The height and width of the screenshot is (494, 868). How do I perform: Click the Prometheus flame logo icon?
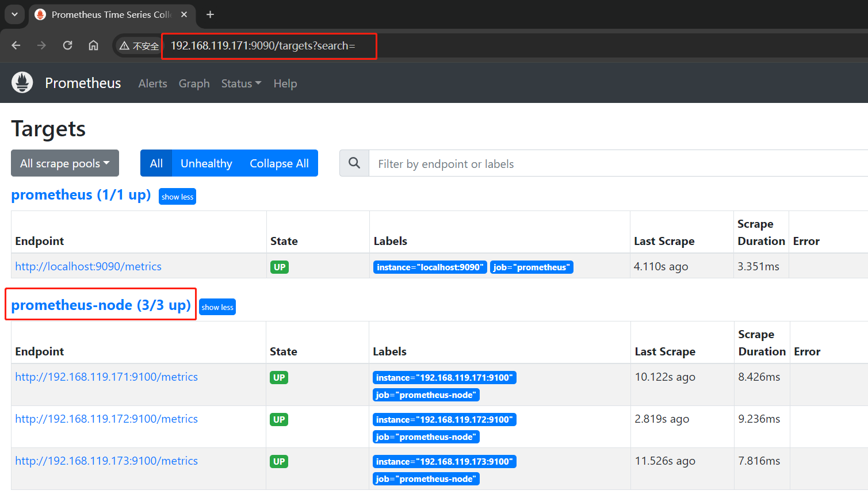pos(22,83)
